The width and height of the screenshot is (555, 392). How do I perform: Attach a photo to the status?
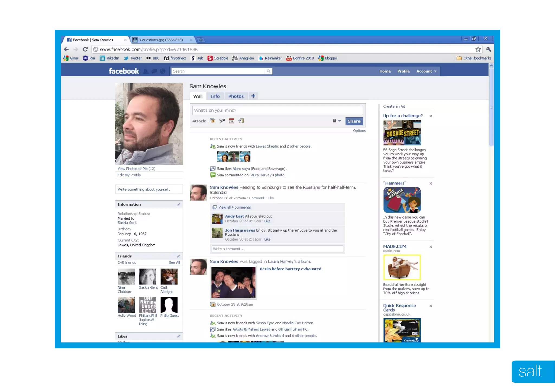(x=212, y=121)
